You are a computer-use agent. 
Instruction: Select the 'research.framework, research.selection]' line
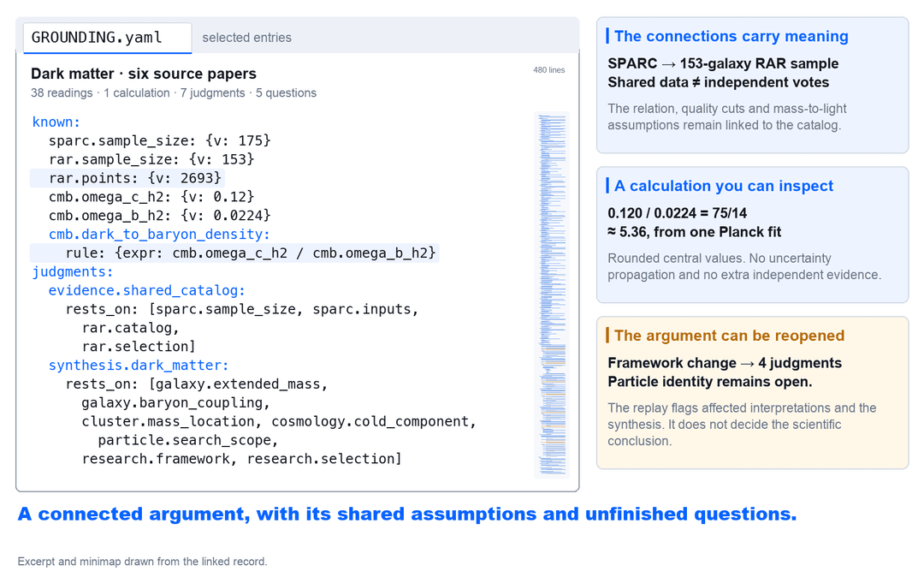point(241,459)
